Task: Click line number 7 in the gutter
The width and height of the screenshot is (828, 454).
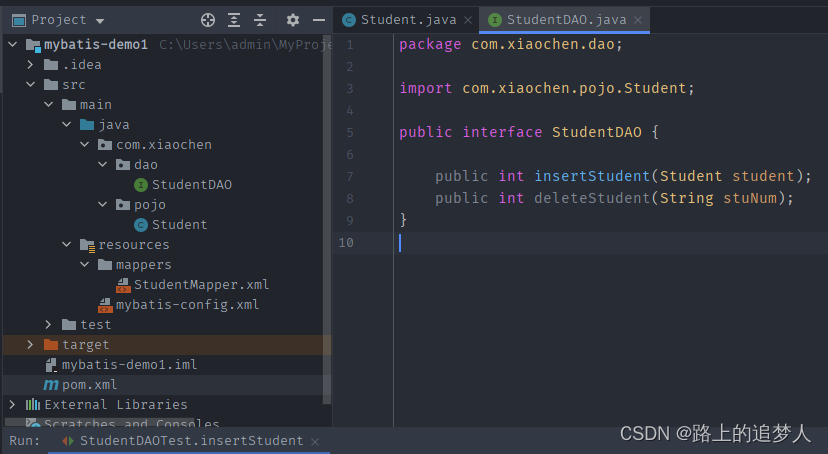Action: pyautogui.click(x=350, y=177)
